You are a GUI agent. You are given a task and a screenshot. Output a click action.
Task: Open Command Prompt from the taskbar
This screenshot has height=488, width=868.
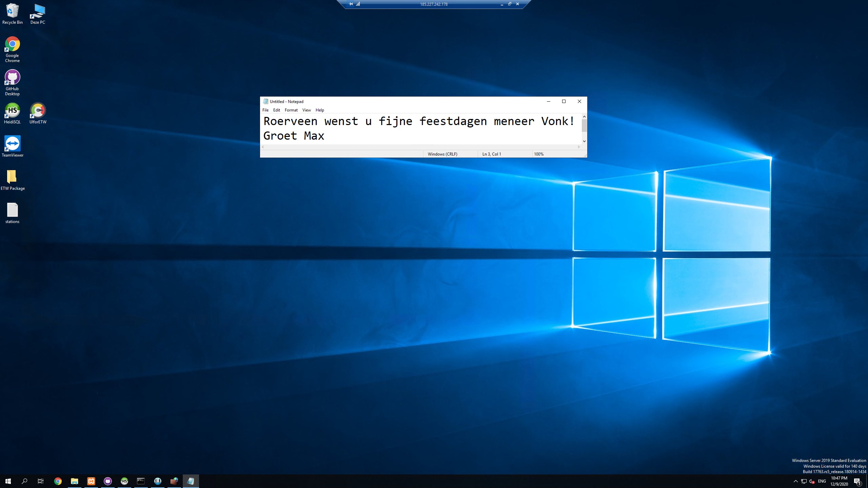point(141,481)
